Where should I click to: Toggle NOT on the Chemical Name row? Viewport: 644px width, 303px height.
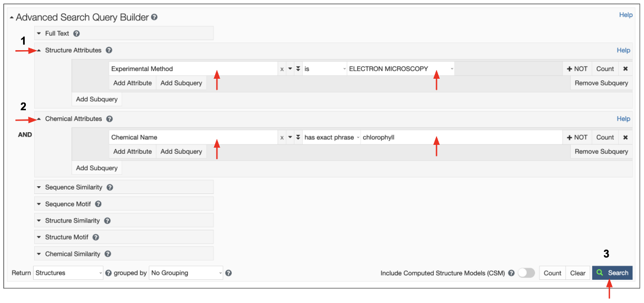tap(577, 137)
